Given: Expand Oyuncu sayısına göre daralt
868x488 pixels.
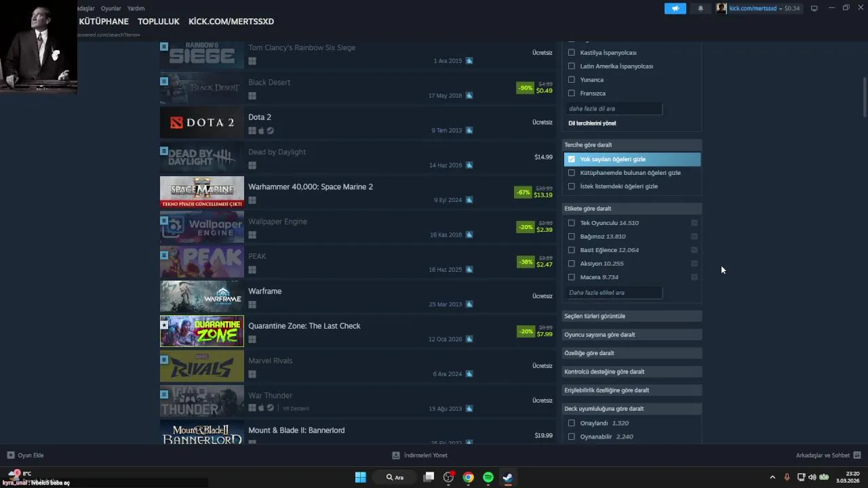Looking at the screenshot, I should (x=632, y=335).
